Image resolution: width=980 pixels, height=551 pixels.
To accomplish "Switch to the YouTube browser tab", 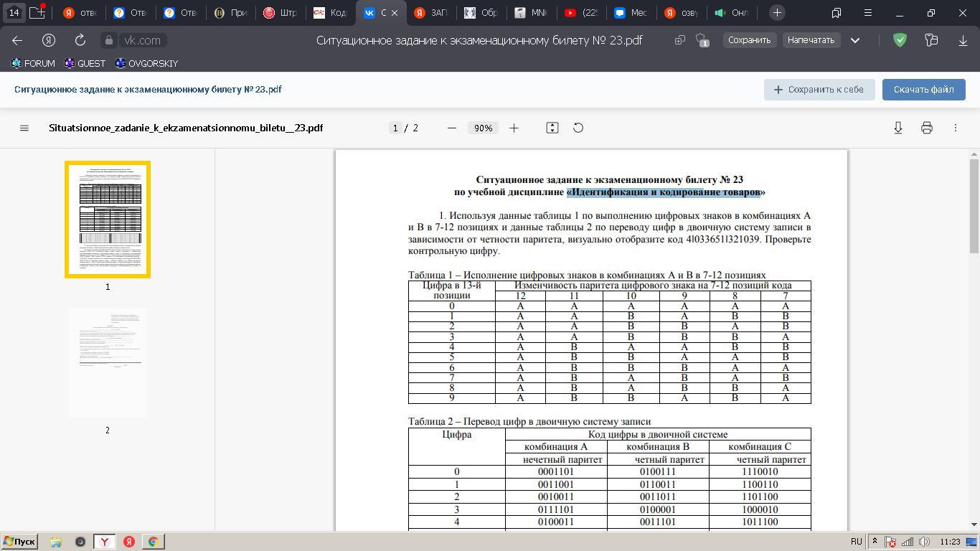I will [x=581, y=13].
